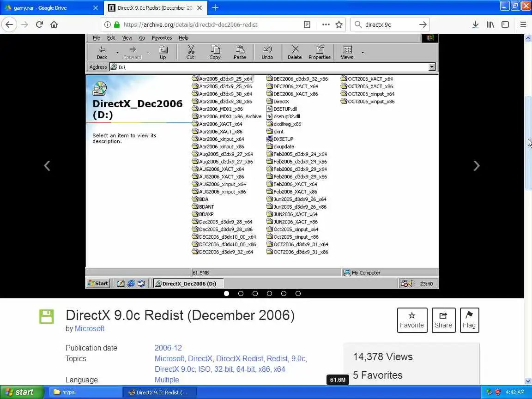
Task: Show the previous carousel image
Action: 47,166
